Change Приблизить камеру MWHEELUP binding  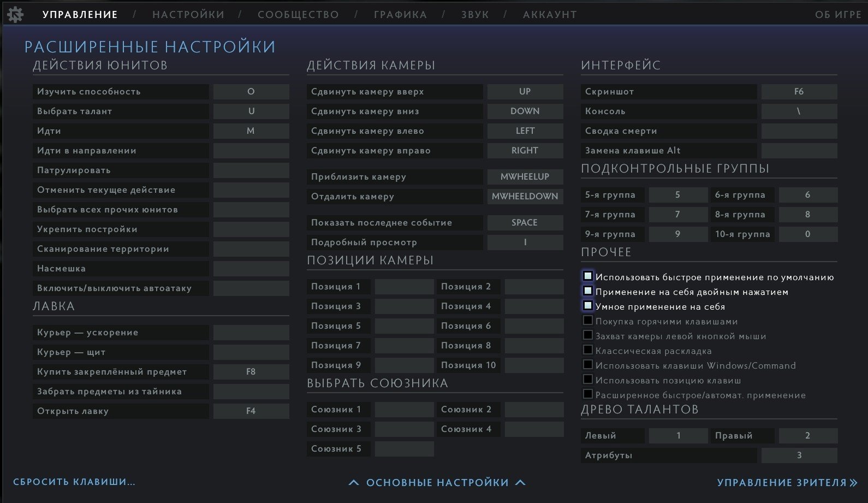click(525, 177)
